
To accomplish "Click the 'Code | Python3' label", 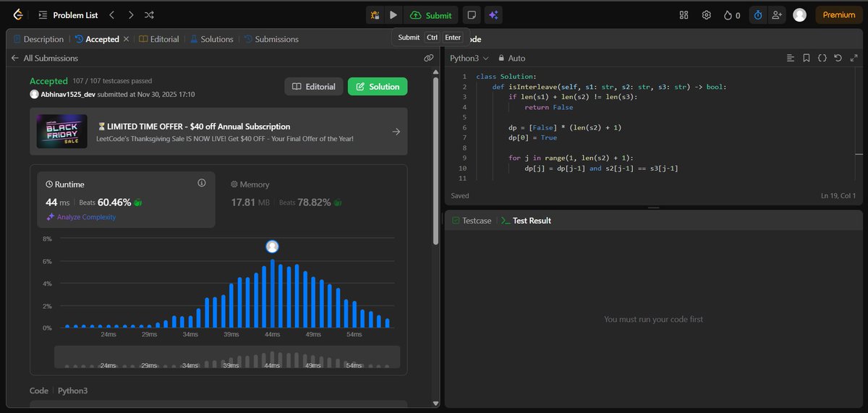I will 58,391.
